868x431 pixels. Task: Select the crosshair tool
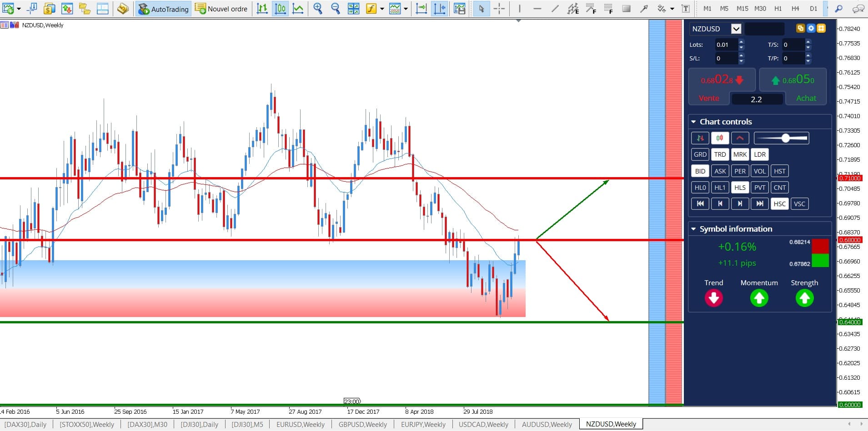tap(499, 9)
